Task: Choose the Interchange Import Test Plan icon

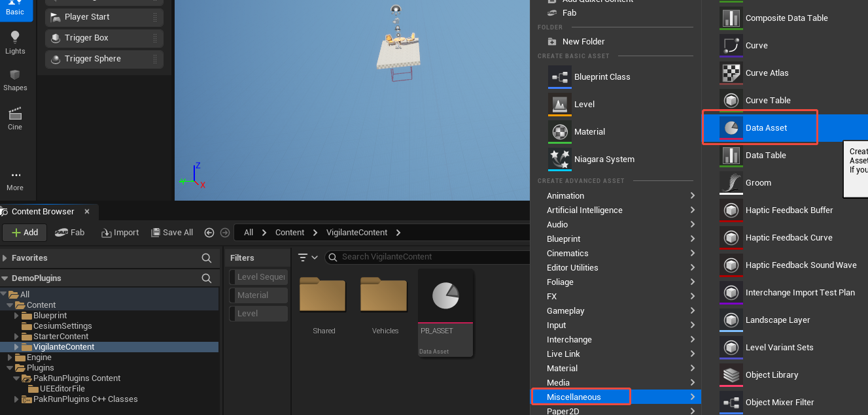Action: 731,293
